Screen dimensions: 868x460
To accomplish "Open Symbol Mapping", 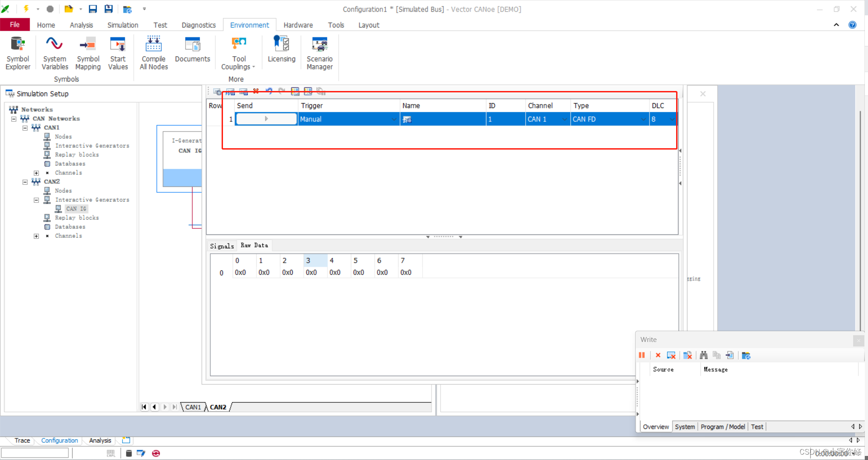I will click(88, 53).
